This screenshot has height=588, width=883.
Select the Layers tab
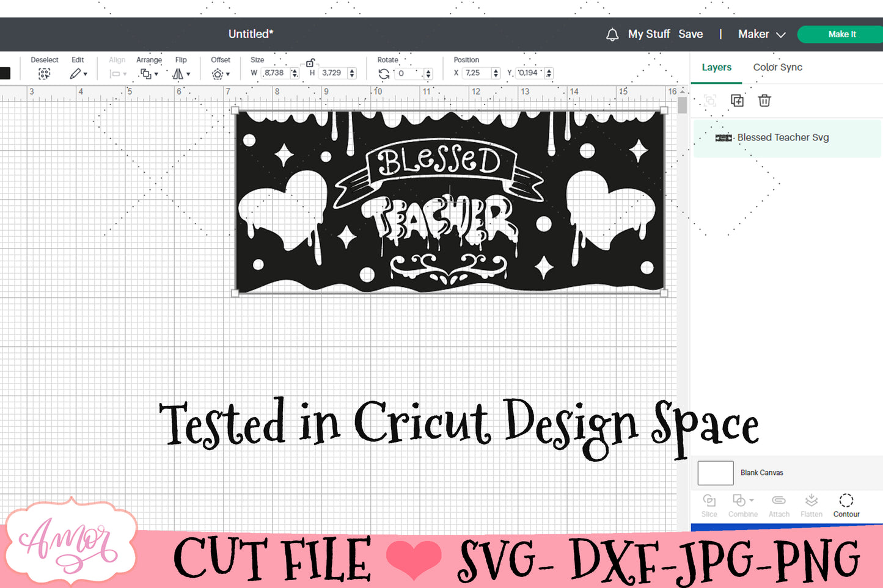coord(716,67)
